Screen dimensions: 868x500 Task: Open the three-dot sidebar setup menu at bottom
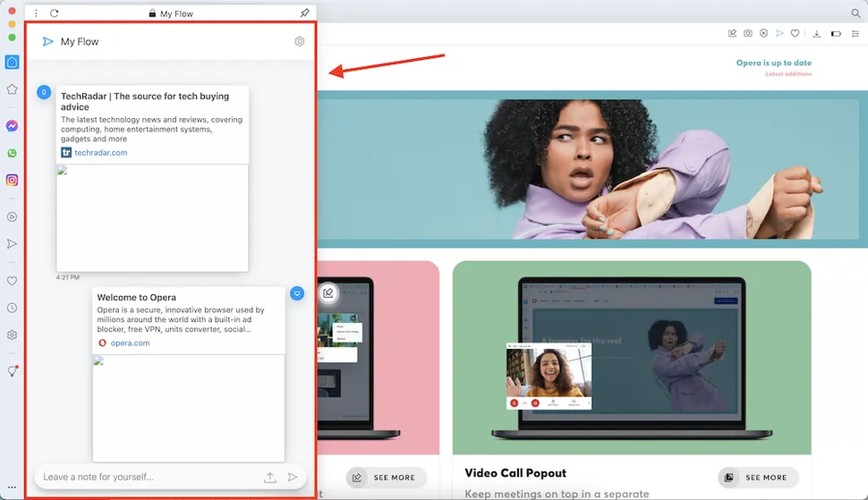point(13,487)
